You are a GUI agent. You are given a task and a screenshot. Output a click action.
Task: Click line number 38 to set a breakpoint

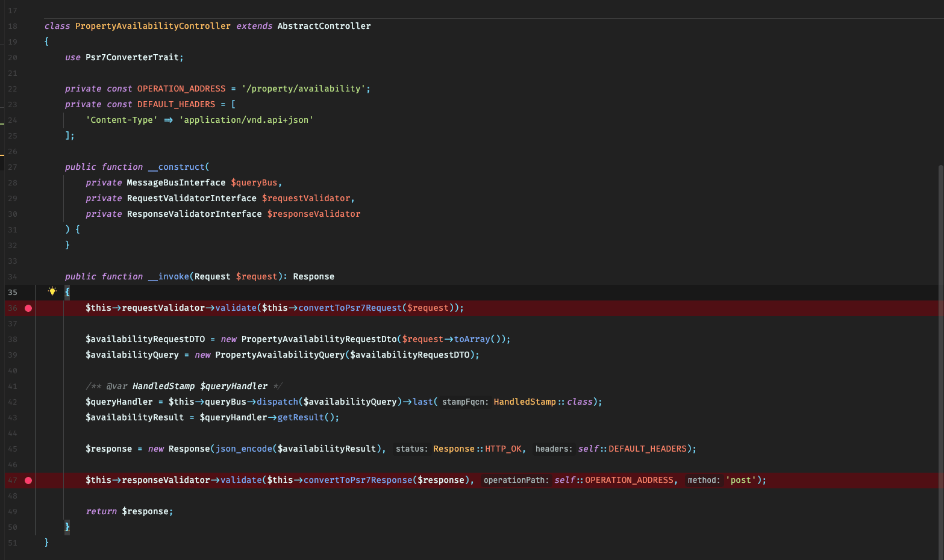[13, 339]
